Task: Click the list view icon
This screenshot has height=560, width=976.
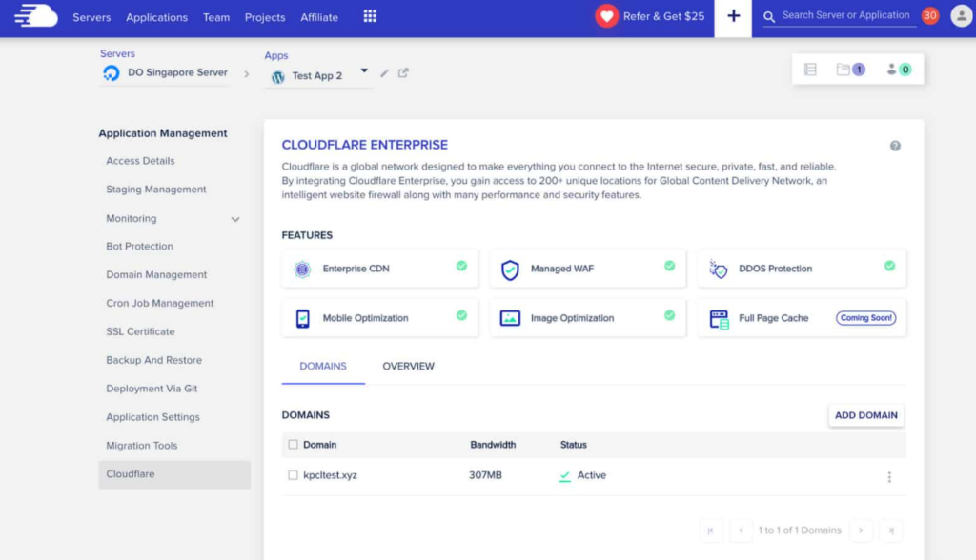Action: 810,70
